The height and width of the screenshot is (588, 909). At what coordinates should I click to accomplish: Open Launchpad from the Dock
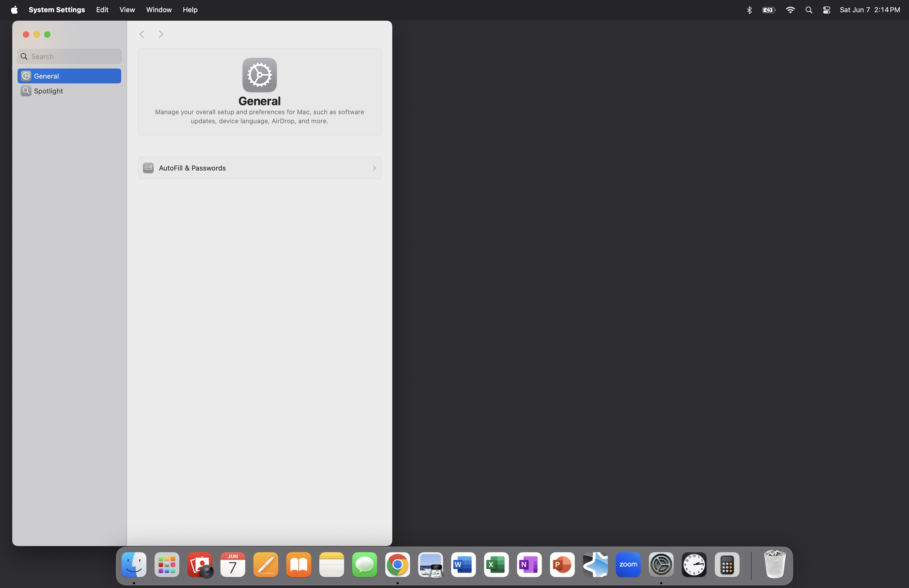coord(167,564)
